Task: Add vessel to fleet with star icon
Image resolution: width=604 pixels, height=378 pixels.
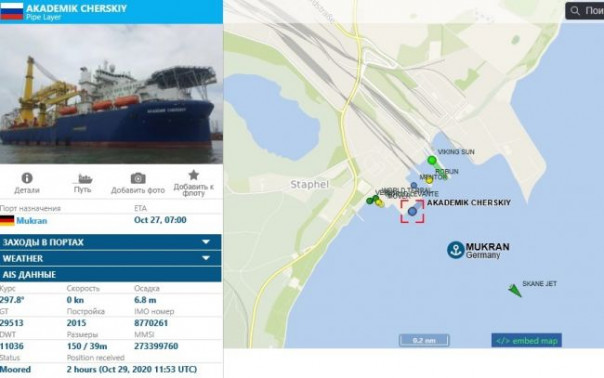Action: pyautogui.click(x=193, y=175)
